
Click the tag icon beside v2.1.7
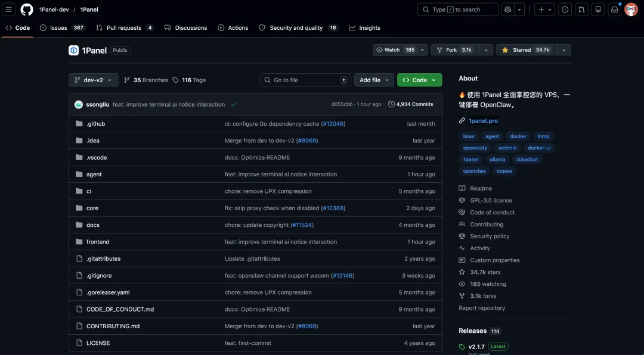click(462, 347)
